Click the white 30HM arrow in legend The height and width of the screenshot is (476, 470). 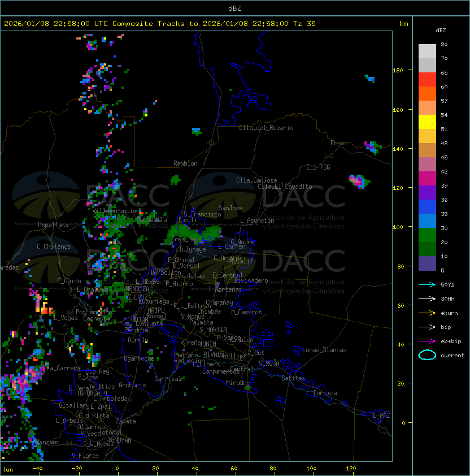pyautogui.click(x=427, y=298)
